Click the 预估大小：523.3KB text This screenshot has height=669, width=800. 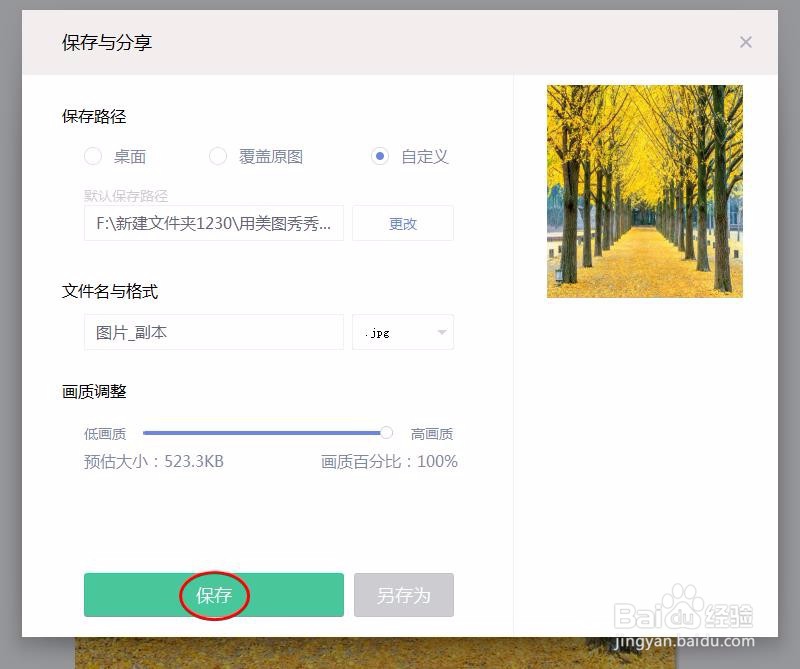pos(154,461)
